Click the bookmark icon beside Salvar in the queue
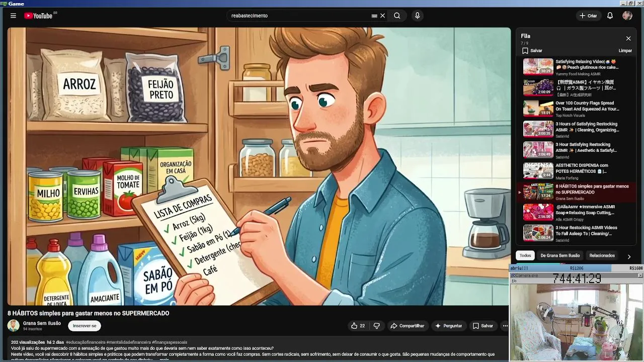This screenshot has width=644, height=362. [525, 51]
